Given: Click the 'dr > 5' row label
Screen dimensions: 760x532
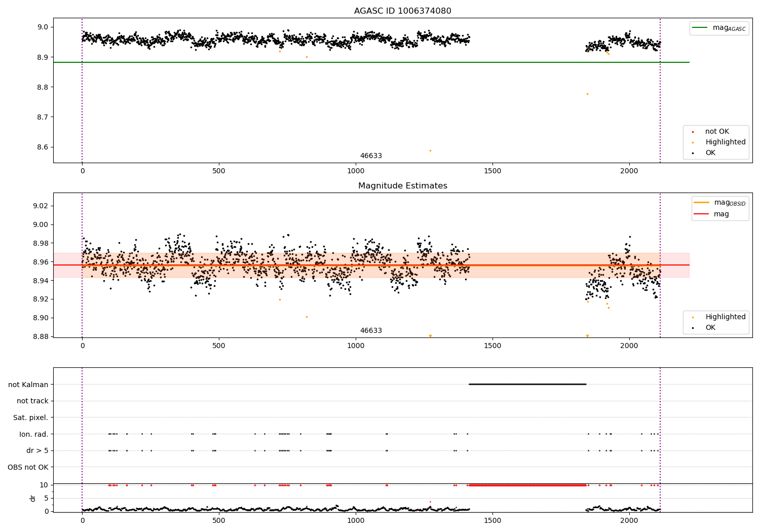Looking at the screenshot, I should click(37, 450).
